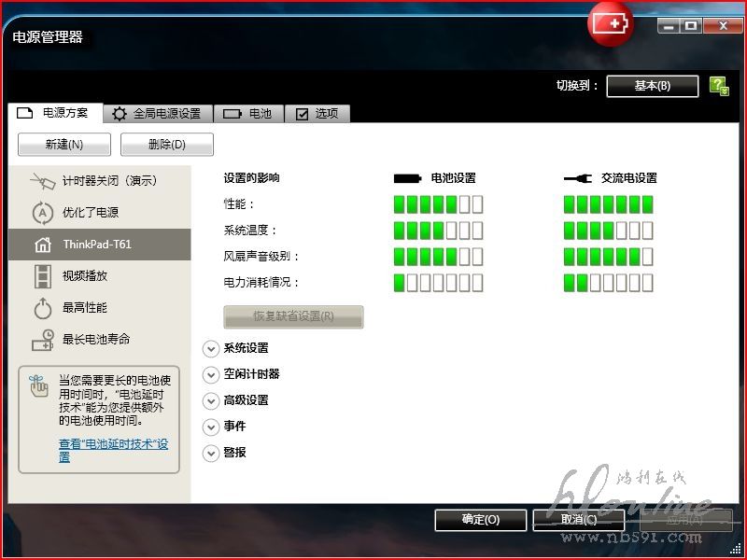Click the 交流电设置 column heading
747x560 pixels.
(628, 178)
